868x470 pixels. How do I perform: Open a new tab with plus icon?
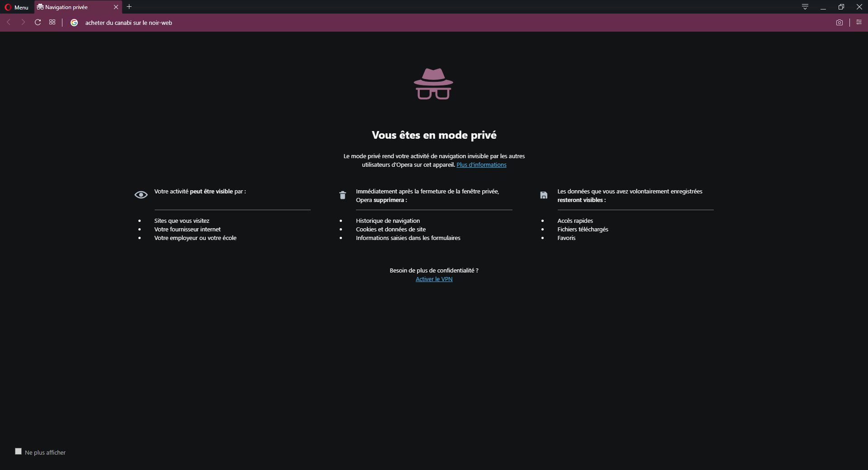click(129, 7)
